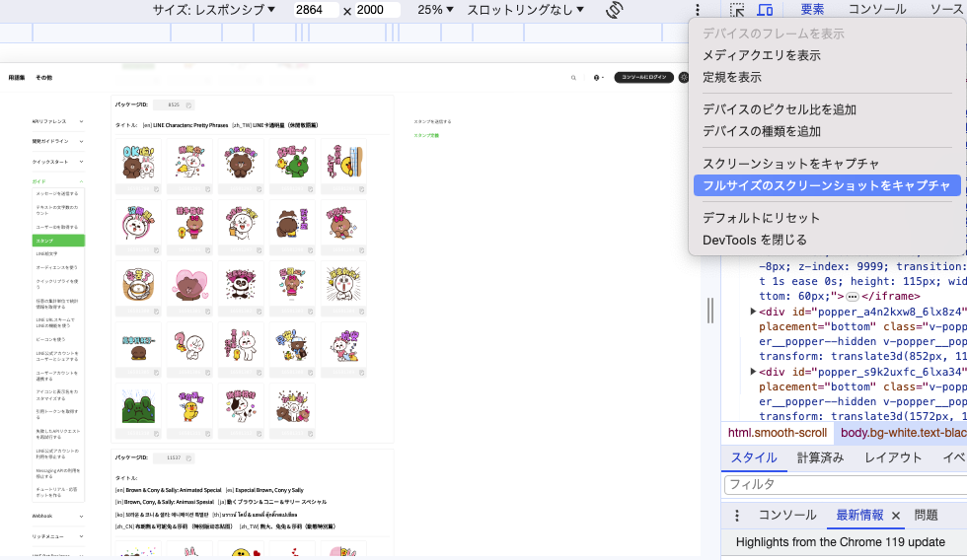Open the 25% zoom level dropdown
967x560 pixels.
point(435,10)
